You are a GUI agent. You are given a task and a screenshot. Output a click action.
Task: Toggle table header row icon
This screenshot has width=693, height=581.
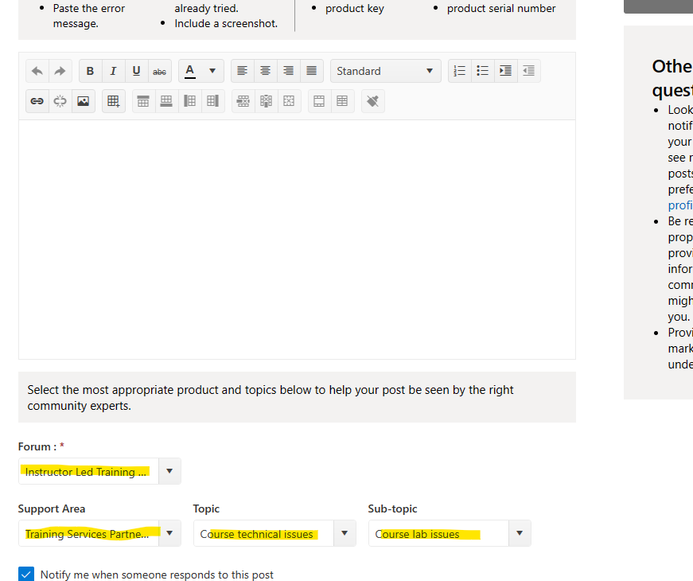tap(319, 101)
